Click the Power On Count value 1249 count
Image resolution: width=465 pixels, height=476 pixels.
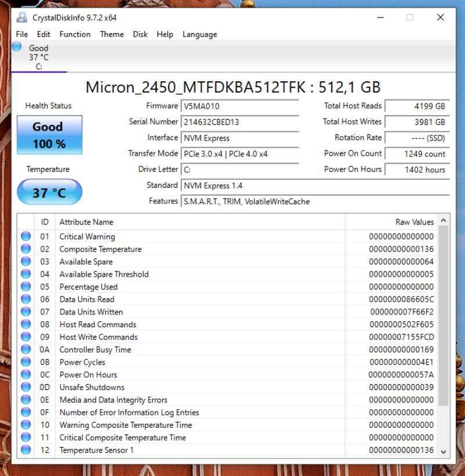[x=417, y=153]
